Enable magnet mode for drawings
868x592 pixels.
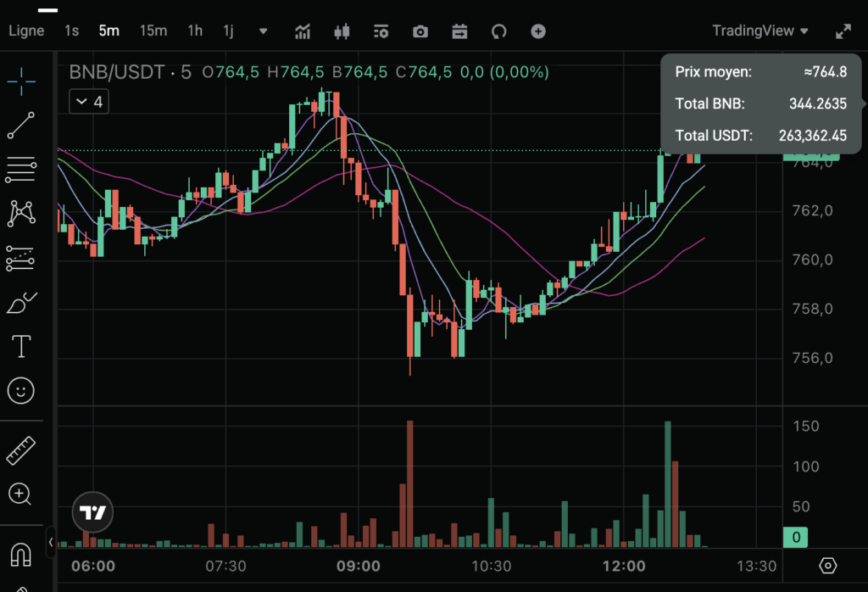click(x=19, y=556)
